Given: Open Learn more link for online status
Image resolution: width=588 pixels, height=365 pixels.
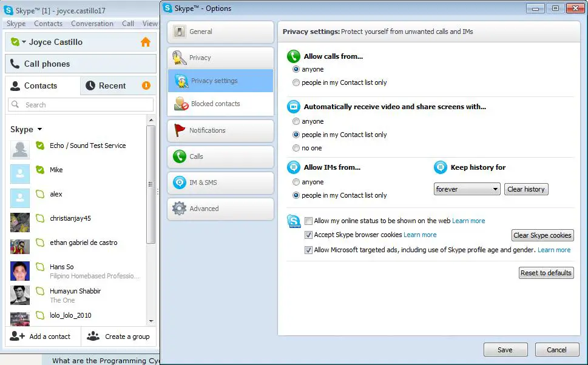Looking at the screenshot, I should (x=468, y=221).
